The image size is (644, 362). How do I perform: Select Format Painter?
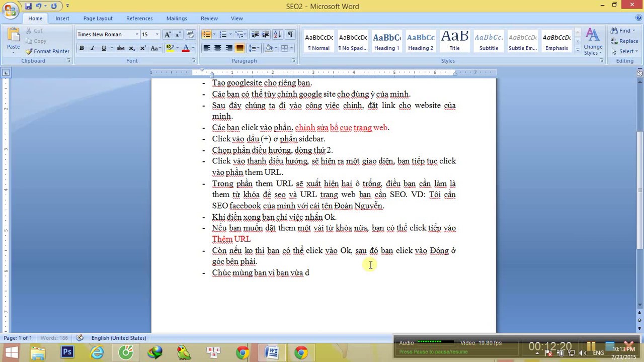click(x=48, y=51)
